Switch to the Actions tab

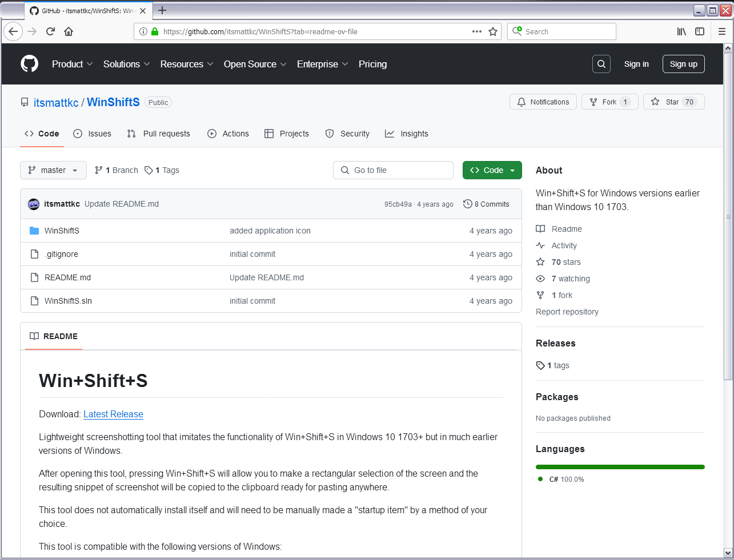click(228, 134)
